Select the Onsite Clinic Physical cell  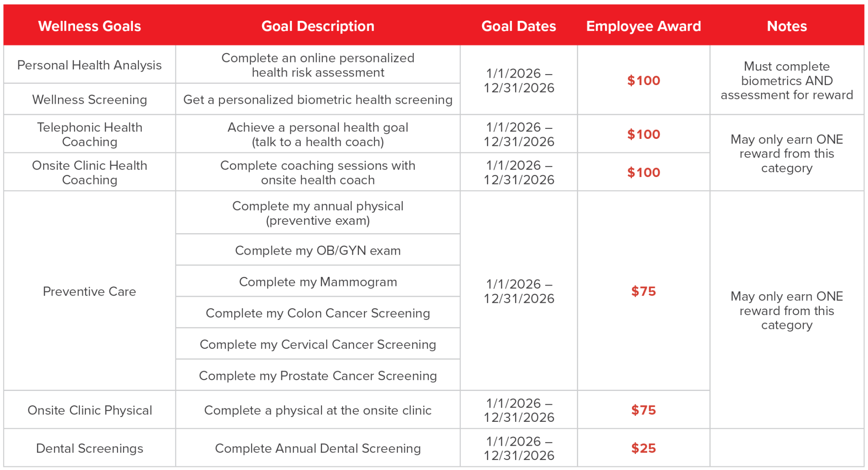[x=89, y=410]
